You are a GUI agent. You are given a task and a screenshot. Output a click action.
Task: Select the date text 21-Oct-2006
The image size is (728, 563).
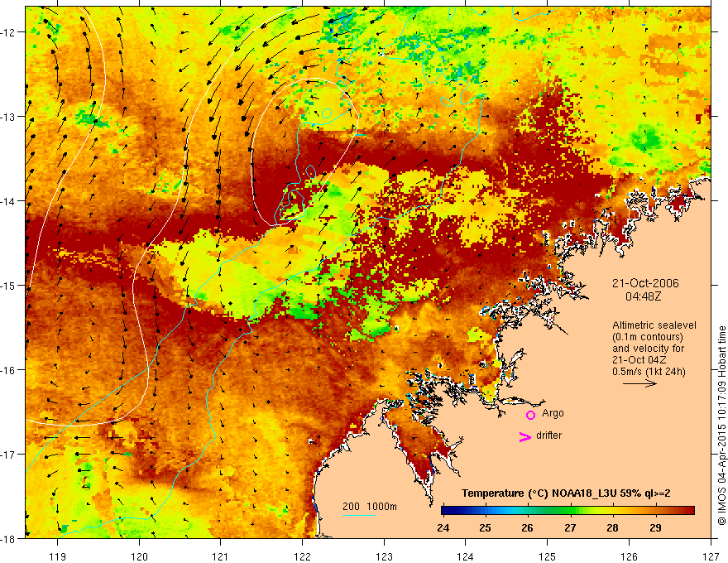pos(645,283)
